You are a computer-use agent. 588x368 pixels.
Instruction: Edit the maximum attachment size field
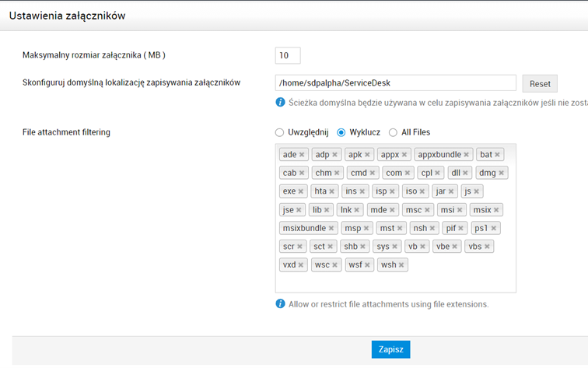[x=288, y=55]
